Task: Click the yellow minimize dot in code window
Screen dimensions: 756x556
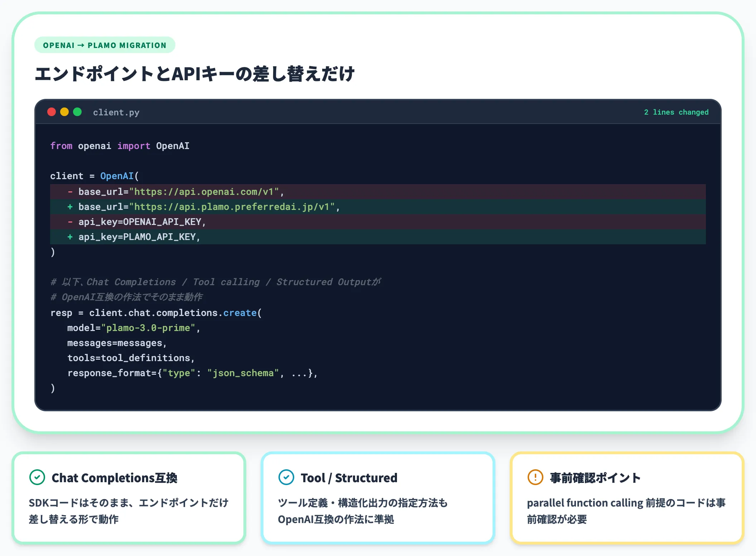Action: (x=64, y=112)
